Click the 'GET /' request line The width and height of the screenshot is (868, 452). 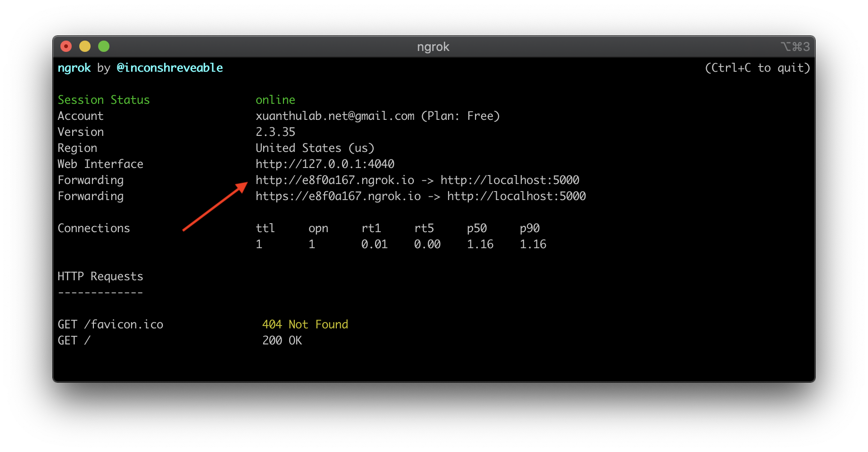click(x=74, y=341)
